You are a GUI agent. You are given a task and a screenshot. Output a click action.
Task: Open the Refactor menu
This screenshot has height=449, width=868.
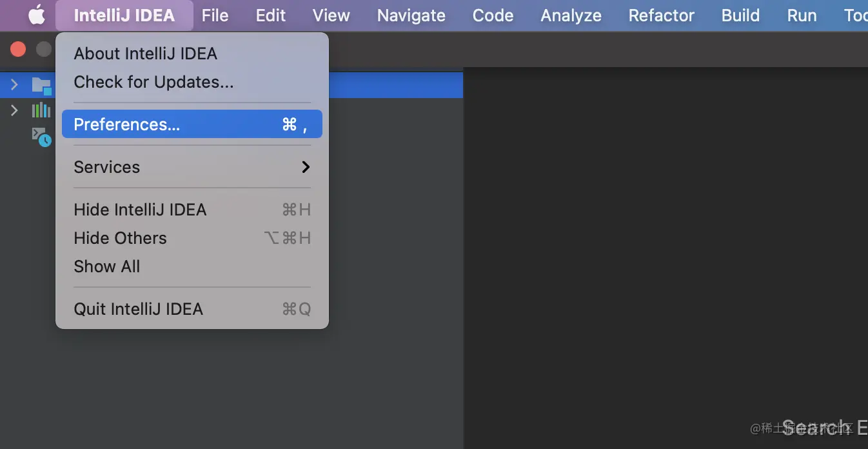pyautogui.click(x=662, y=15)
